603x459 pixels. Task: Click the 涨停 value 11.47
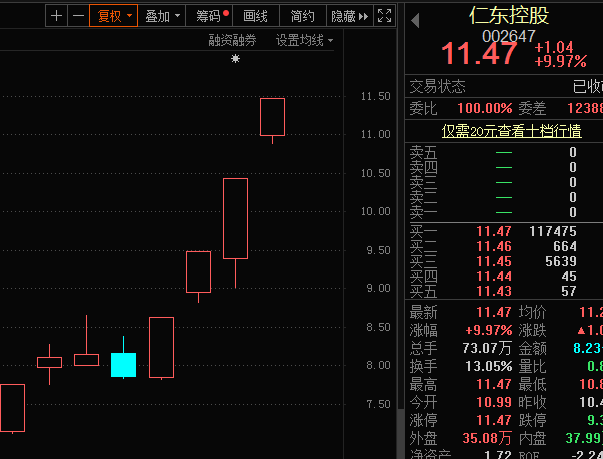494,420
